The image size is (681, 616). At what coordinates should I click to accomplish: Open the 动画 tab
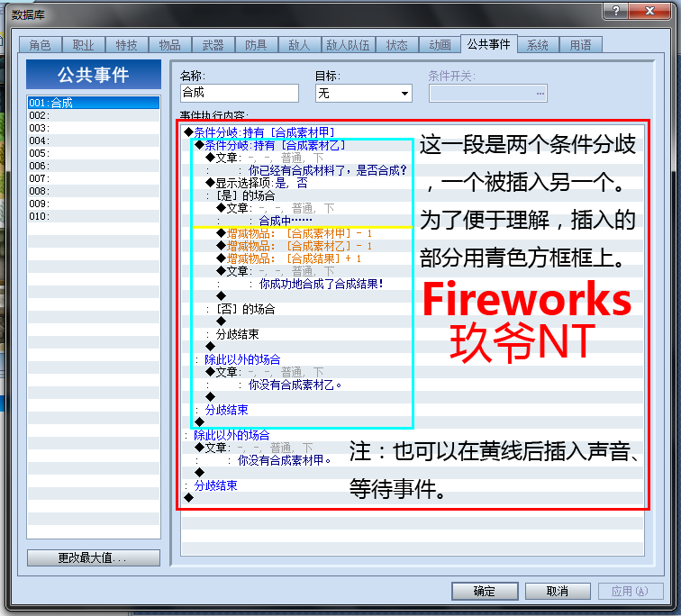coord(440,45)
